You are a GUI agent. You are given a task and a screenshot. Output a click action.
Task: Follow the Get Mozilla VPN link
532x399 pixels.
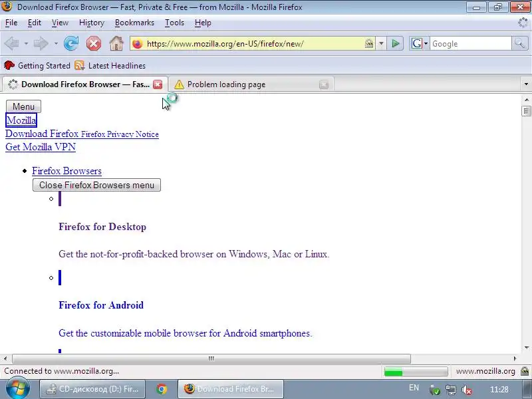[41, 147]
